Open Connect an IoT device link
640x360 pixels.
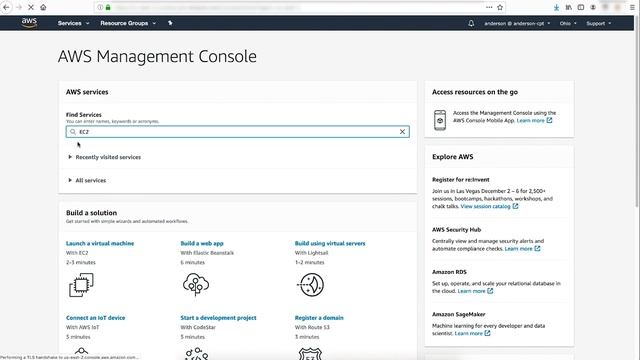[96, 318]
